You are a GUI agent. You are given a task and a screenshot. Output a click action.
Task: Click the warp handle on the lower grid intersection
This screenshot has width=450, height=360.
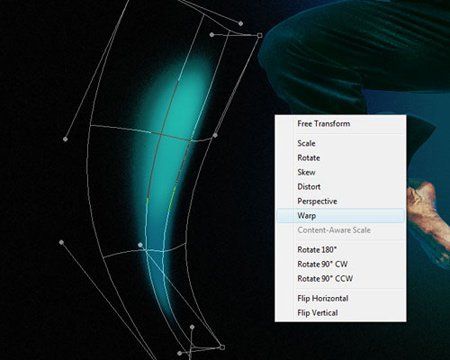tap(140, 245)
